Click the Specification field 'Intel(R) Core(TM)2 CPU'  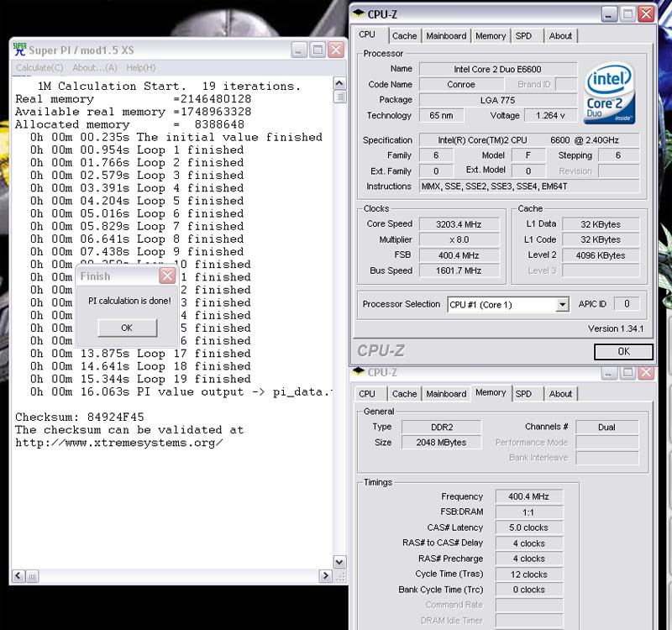(529, 140)
